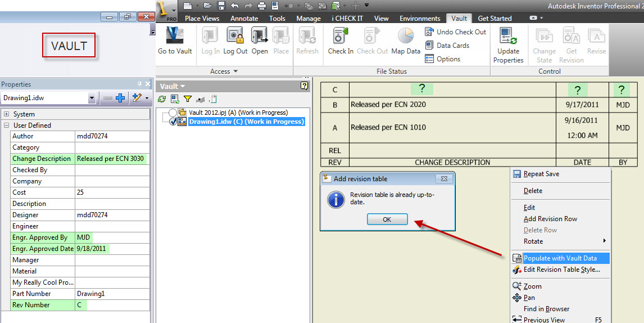Click Engr. Approved Date value 9/18/2011
Image resolution: width=644 pixels, height=323 pixels.
112,249
